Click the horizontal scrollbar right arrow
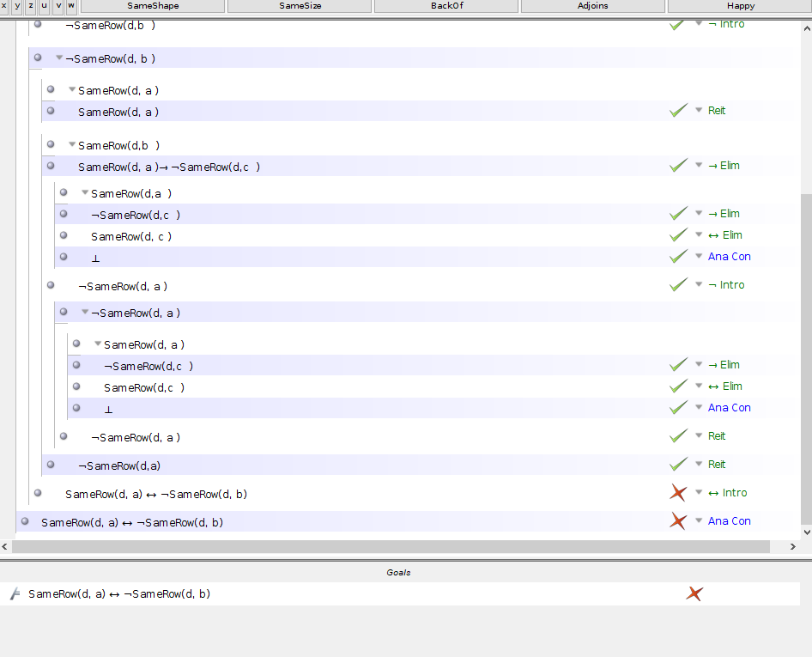The image size is (812, 657). (x=792, y=546)
